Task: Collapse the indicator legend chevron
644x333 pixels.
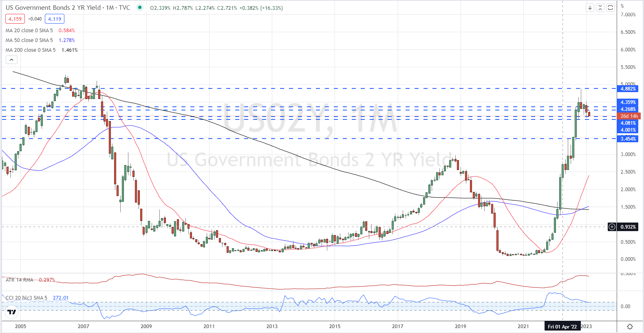Action: tap(11, 60)
